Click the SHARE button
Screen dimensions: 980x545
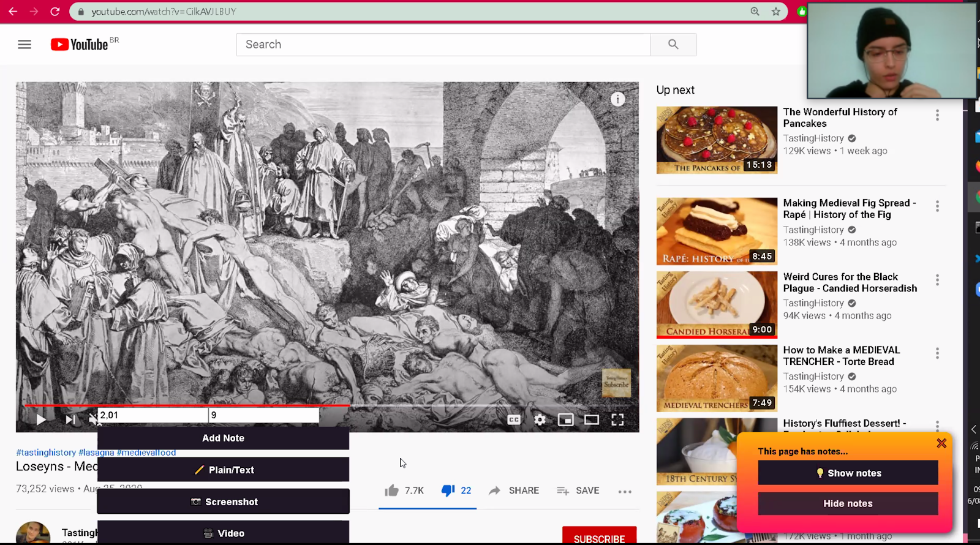514,491
